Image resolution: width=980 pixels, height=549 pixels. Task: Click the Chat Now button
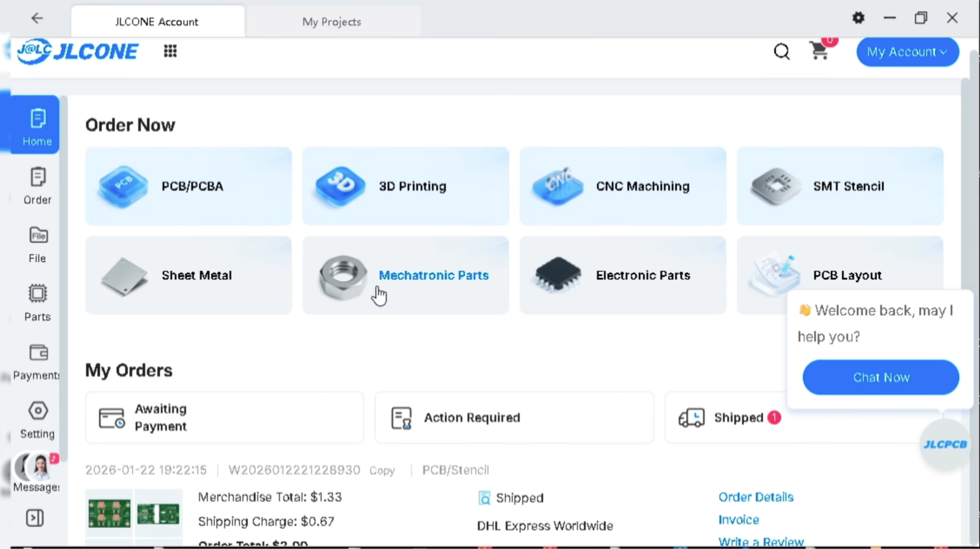(881, 377)
